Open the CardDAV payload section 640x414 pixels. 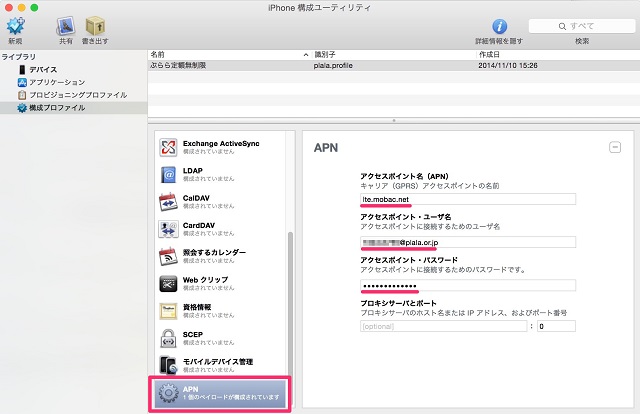pyautogui.click(x=220, y=229)
